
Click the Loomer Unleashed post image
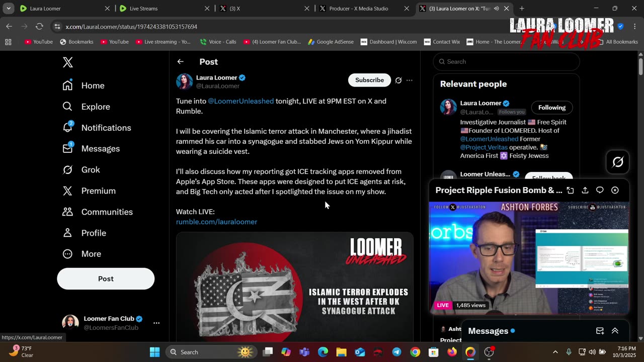(x=294, y=287)
